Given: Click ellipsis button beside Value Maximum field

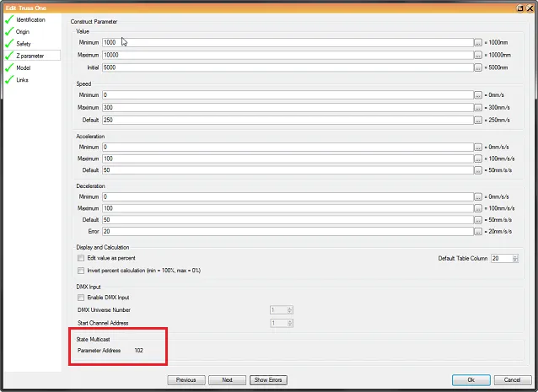Looking at the screenshot, I should pos(478,54).
